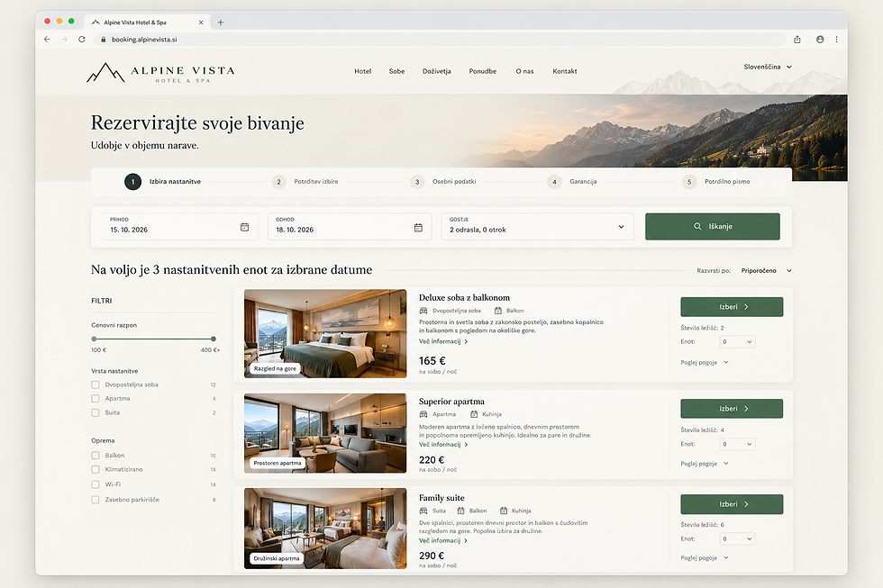Click Izberi for Superior apartma

coord(732,409)
